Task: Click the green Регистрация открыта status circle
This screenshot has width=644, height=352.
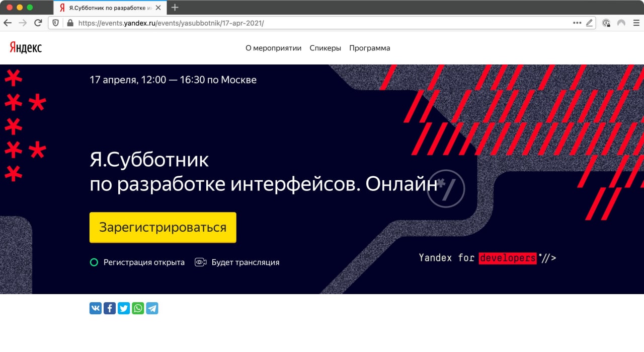Action: tap(94, 262)
